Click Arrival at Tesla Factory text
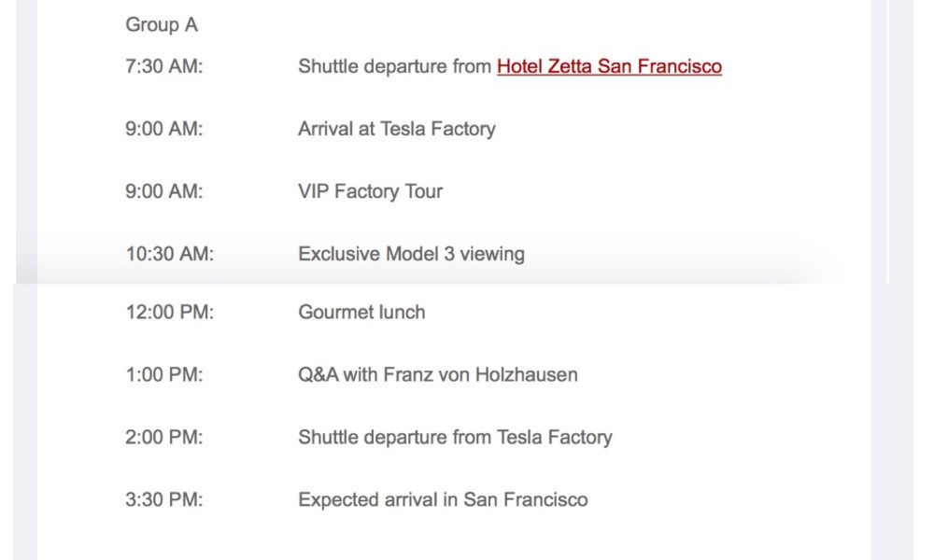 397,129
